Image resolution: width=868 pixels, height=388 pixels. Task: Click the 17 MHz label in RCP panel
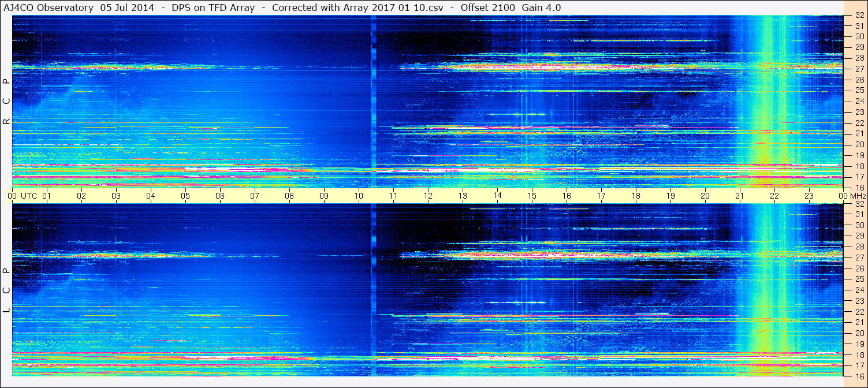859,177
